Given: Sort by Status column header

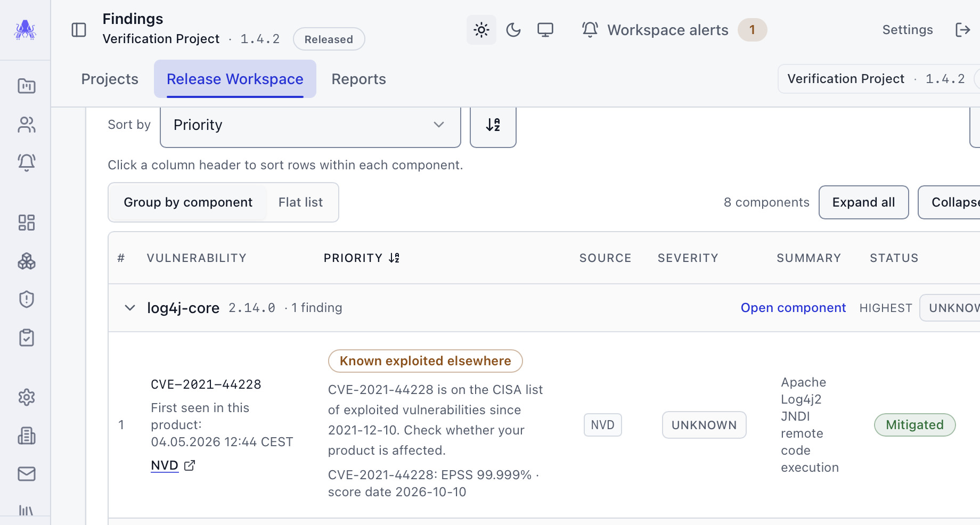Looking at the screenshot, I should point(894,258).
